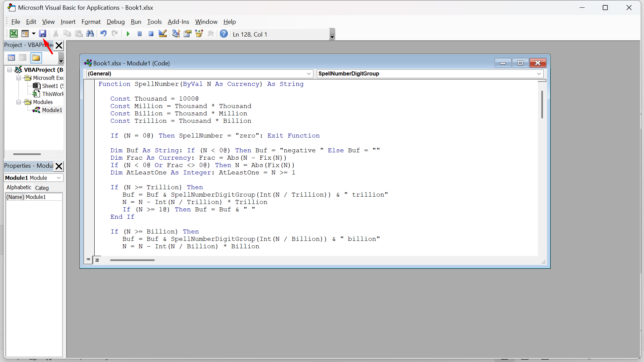Image resolution: width=644 pixels, height=362 pixels.
Task: Click the Procedure View button
Action: 88,260
